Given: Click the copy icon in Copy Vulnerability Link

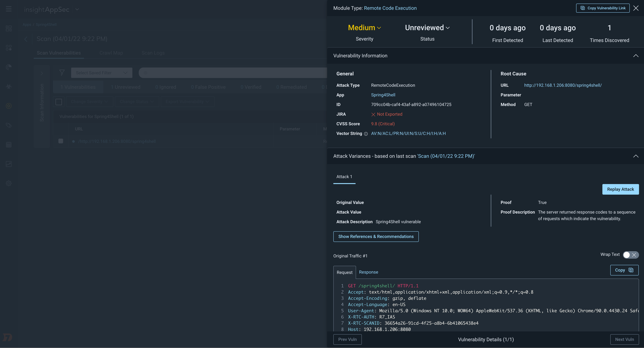Looking at the screenshot, I should click(x=582, y=8).
